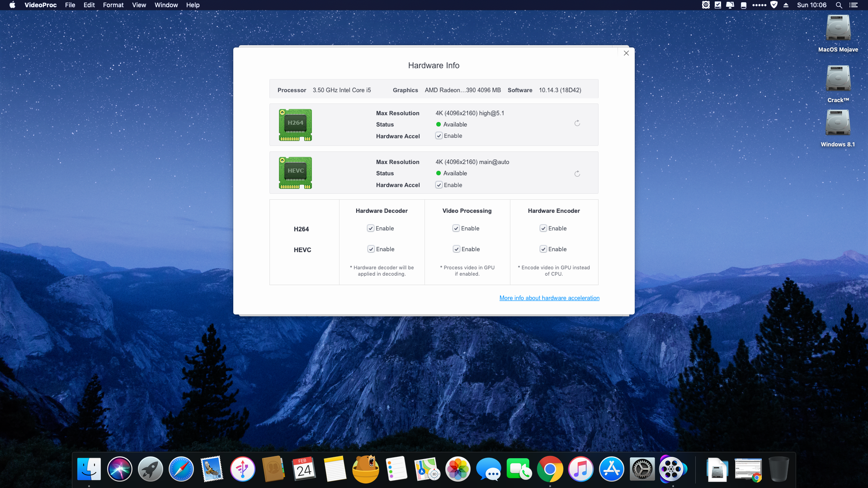Image resolution: width=868 pixels, height=488 pixels.
Task: Open Safari from the dock
Action: (181, 469)
